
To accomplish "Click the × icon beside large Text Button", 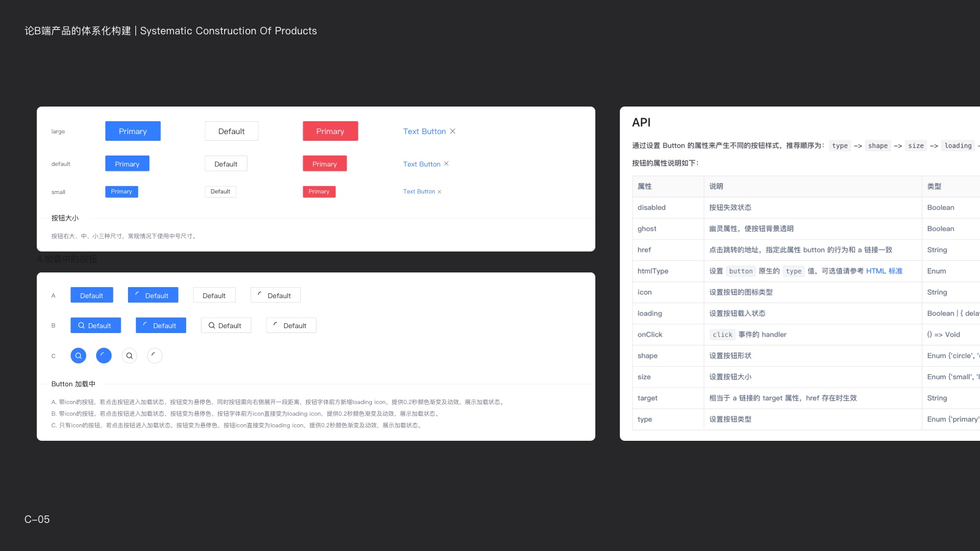I will 453,131.
